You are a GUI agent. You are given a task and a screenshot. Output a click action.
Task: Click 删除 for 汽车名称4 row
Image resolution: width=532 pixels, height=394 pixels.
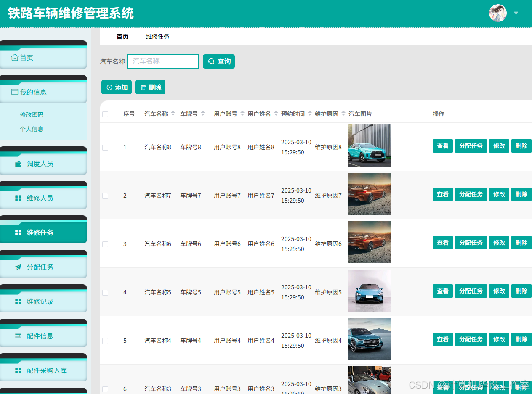(x=521, y=339)
